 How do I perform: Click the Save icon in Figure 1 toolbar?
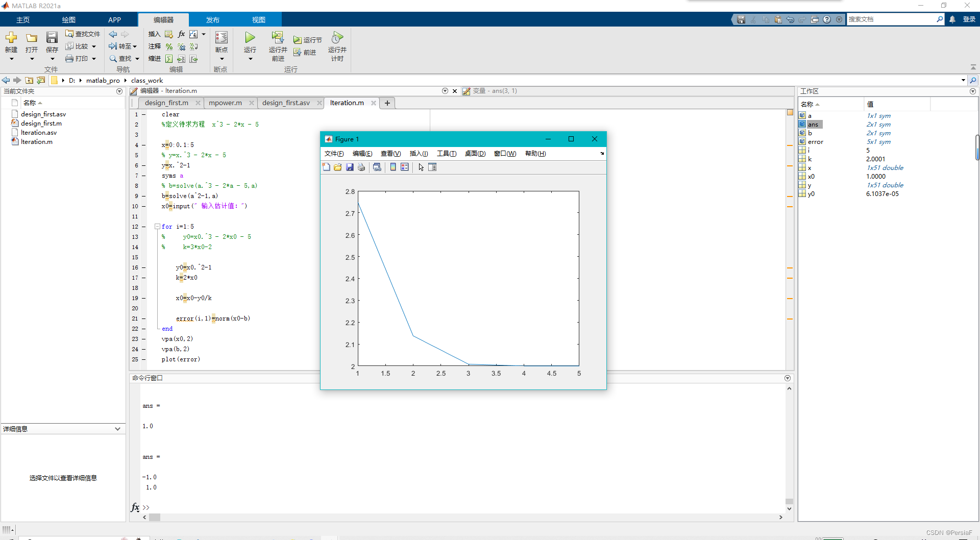[350, 167]
